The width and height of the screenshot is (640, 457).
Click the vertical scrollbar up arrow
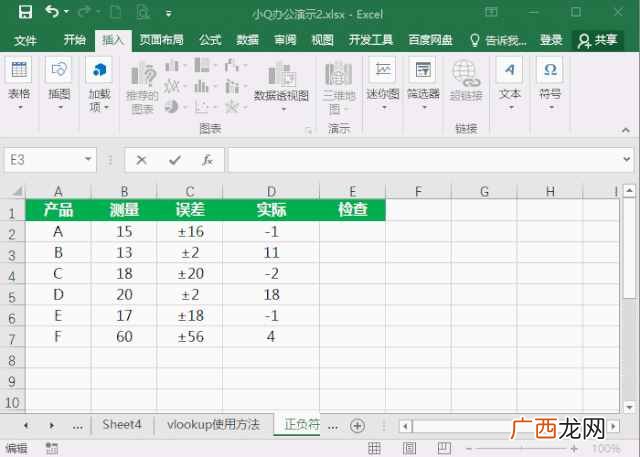click(x=629, y=190)
